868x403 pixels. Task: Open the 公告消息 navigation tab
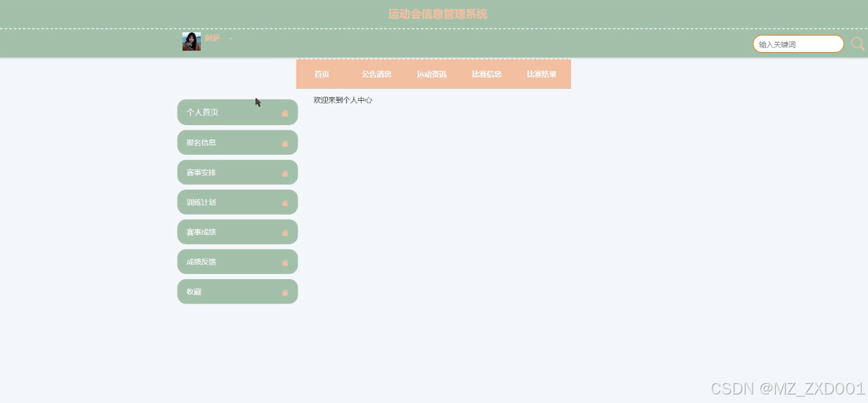(377, 74)
